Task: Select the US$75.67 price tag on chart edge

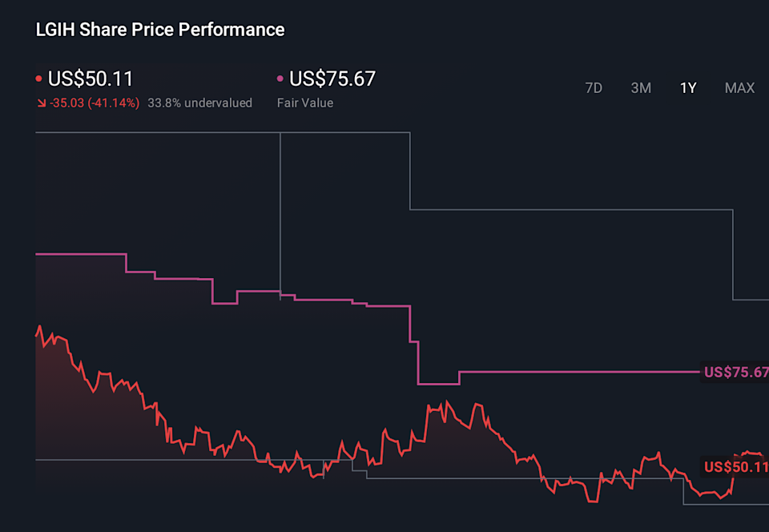Action: click(734, 372)
